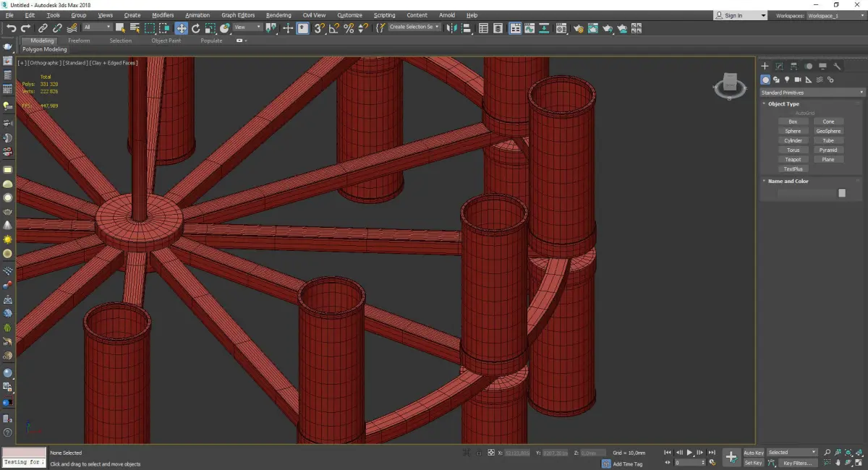Click the Go to End button
Viewport: 868px width, 470px height.
[712, 453]
